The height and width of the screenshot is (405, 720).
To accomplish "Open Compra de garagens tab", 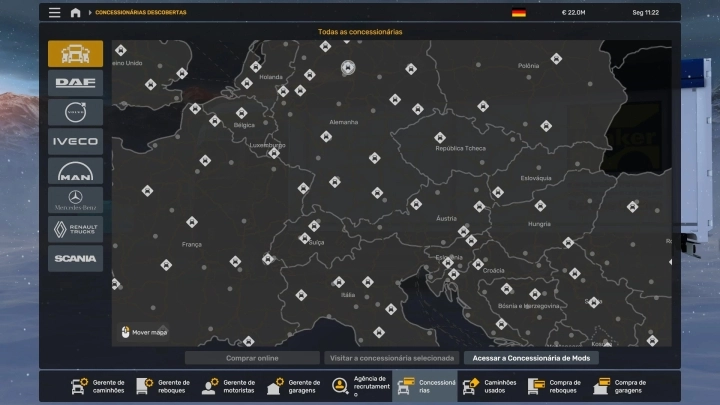I will (620, 386).
